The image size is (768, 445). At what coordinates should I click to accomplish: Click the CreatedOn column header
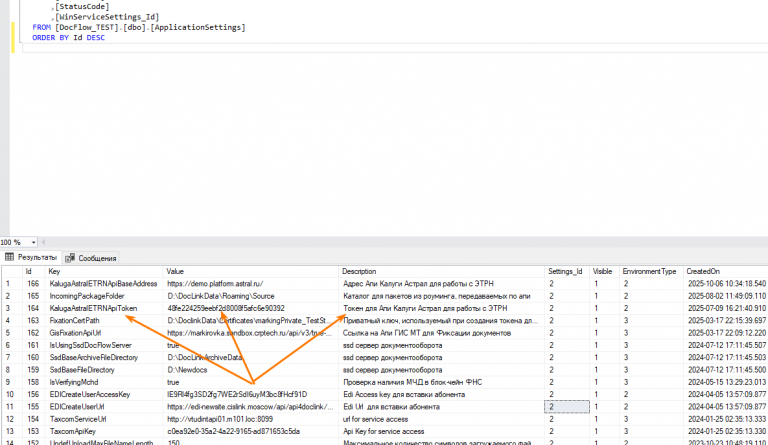pyautogui.click(x=725, y=271)
